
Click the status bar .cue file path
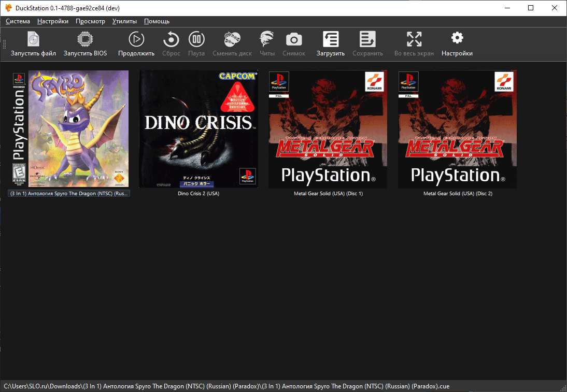[226, 386]
